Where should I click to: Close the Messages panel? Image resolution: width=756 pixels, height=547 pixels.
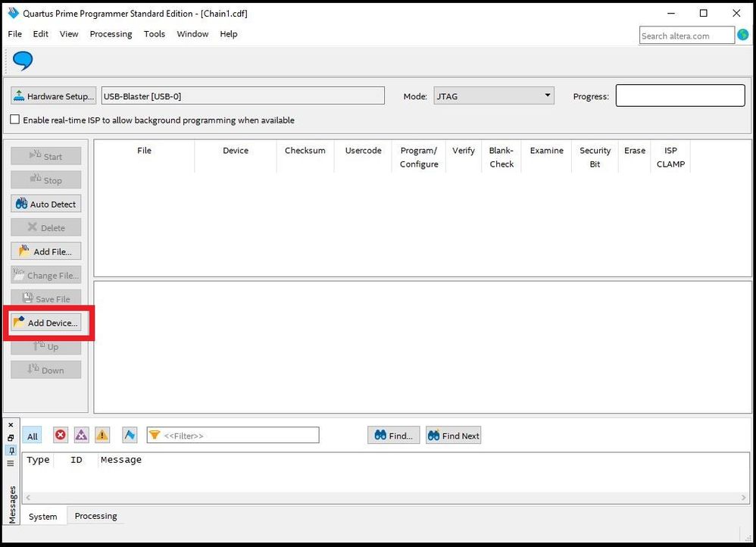tap(11, 425)
